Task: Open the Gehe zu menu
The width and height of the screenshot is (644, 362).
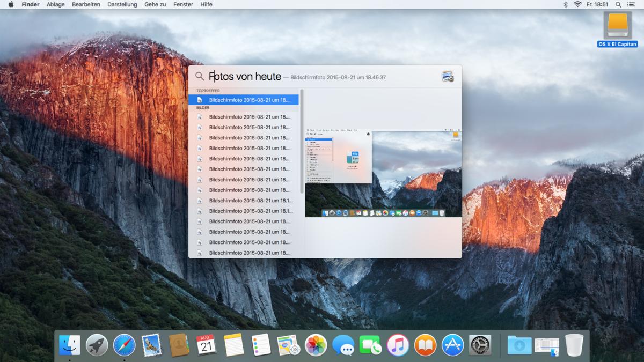Action: (x=155, y=4)
